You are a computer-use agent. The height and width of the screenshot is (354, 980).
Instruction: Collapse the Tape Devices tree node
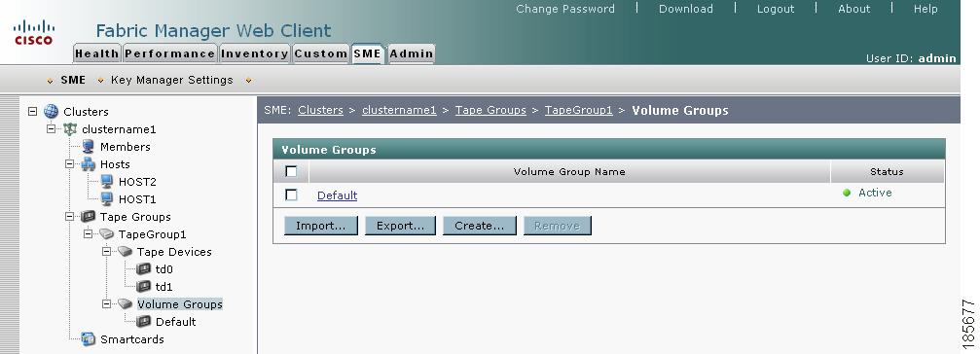pyautogui.click(x=106, y=252)
